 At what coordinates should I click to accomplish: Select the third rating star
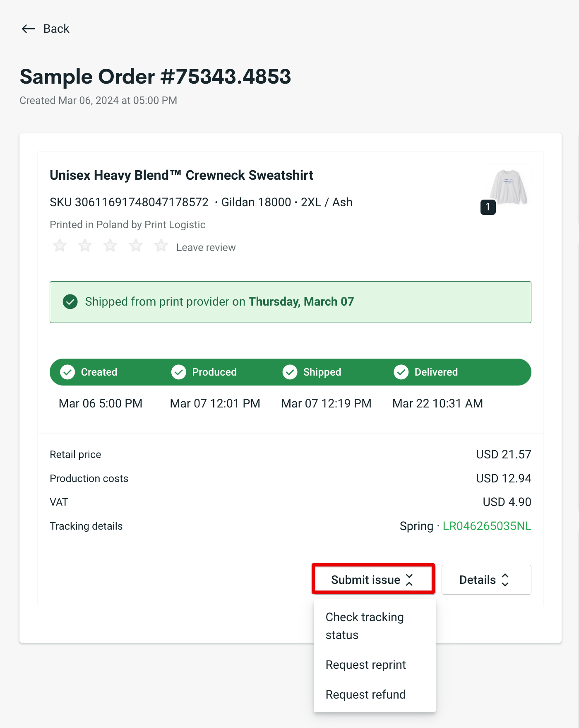110,245
